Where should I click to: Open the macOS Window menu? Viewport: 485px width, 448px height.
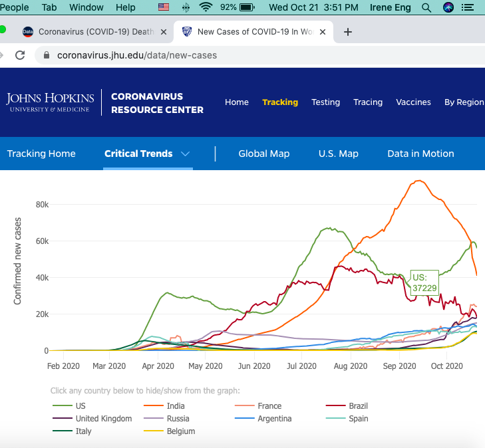pyautogui.click(x=86, y=7)
